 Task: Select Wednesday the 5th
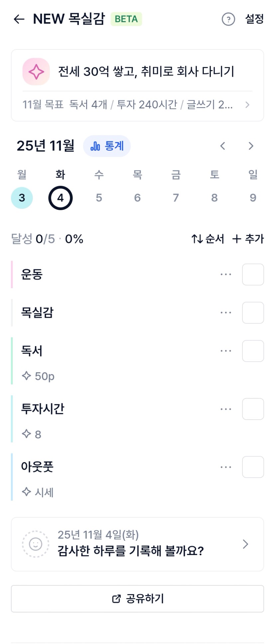99,198
